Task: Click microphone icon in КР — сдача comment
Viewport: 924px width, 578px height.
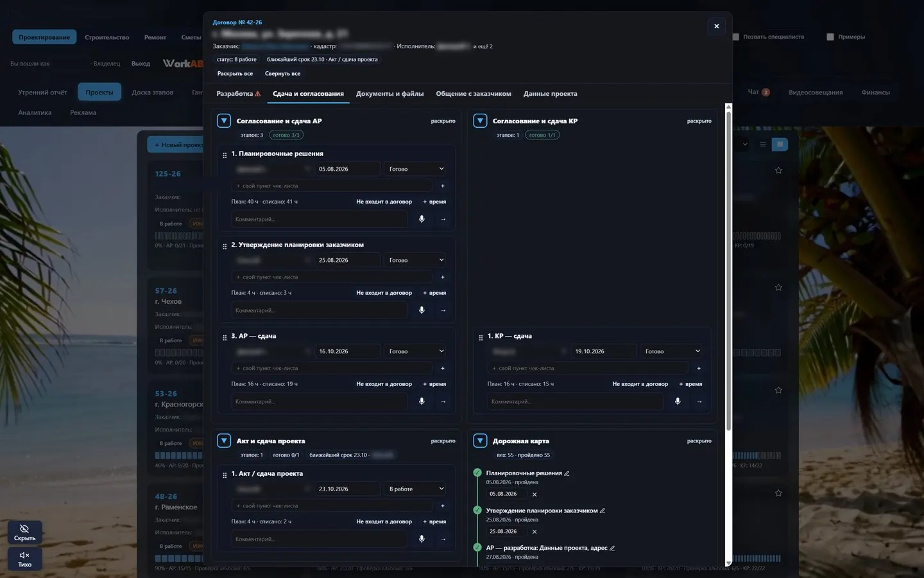Action: (x=678, y=401)
